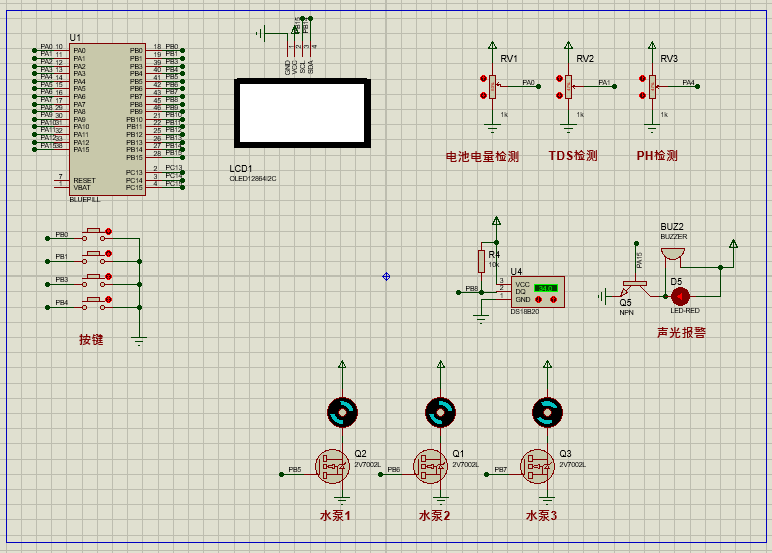Select the RV1 potentiometer body

[492, 87]
